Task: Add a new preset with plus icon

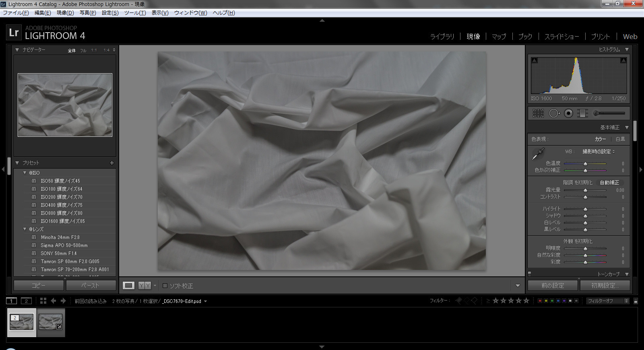Action: click(x=112, y=163)
